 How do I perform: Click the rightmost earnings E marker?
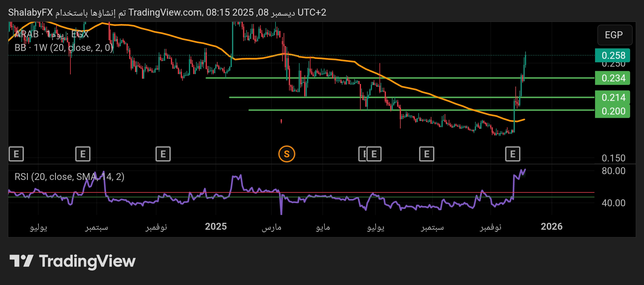pos(512,154)
